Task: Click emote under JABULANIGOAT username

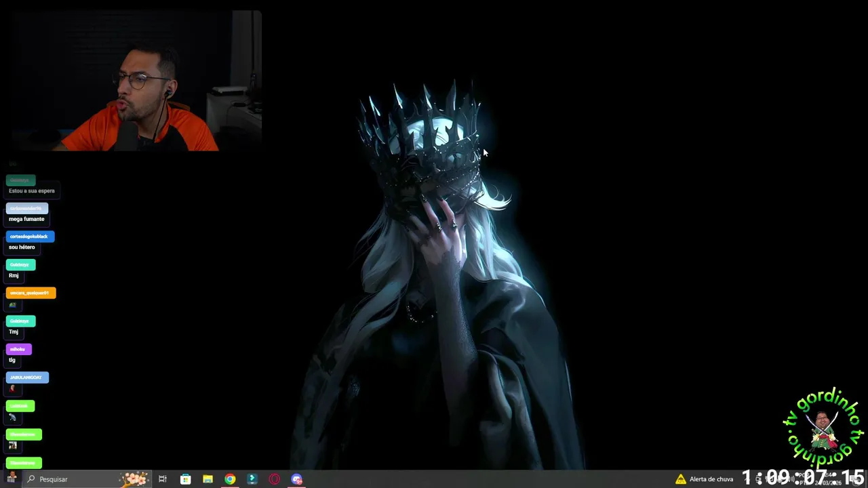Action: click(12, 389)
